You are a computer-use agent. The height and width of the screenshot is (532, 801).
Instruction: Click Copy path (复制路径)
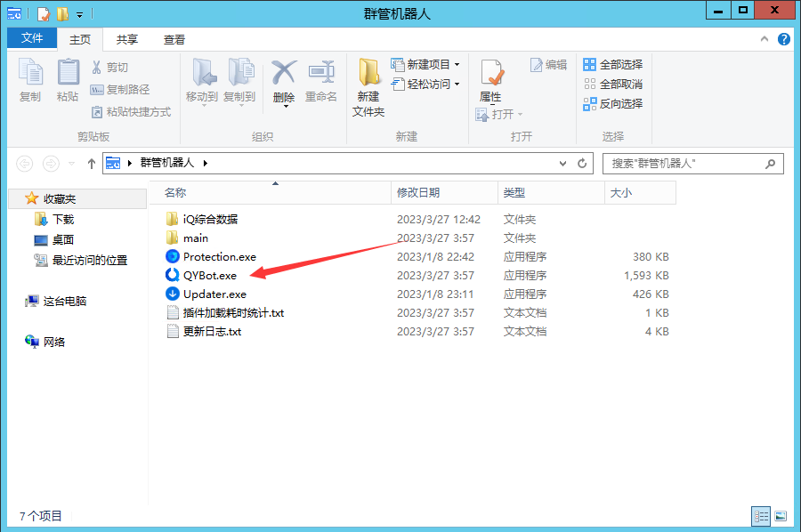(x=120, y=90)
